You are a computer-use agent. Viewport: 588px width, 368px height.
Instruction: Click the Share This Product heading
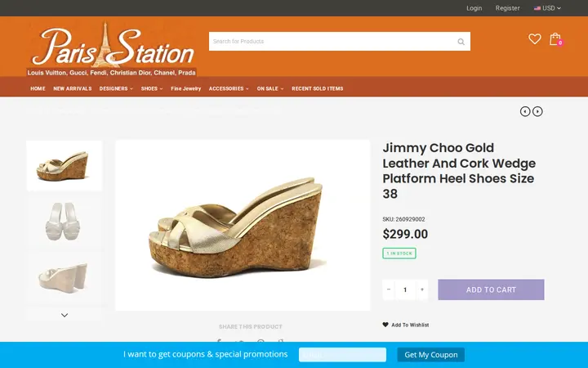pos(251,326)
